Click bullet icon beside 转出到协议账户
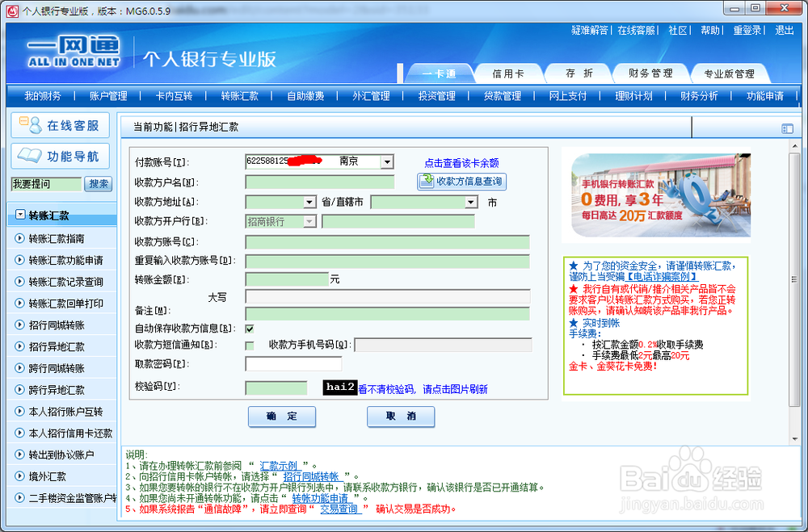This screenshot has height=532, width=808. 20,455
